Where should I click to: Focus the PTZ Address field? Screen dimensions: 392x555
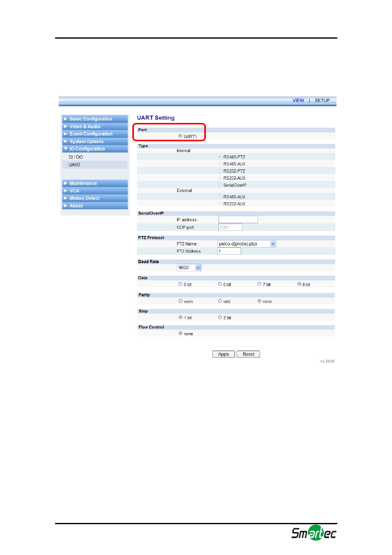click(229, 251)
